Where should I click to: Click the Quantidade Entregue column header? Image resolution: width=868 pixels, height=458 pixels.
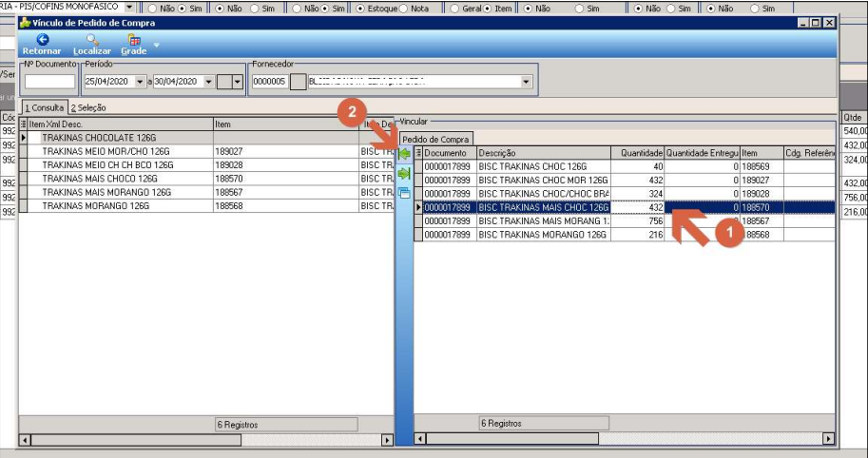703,153
